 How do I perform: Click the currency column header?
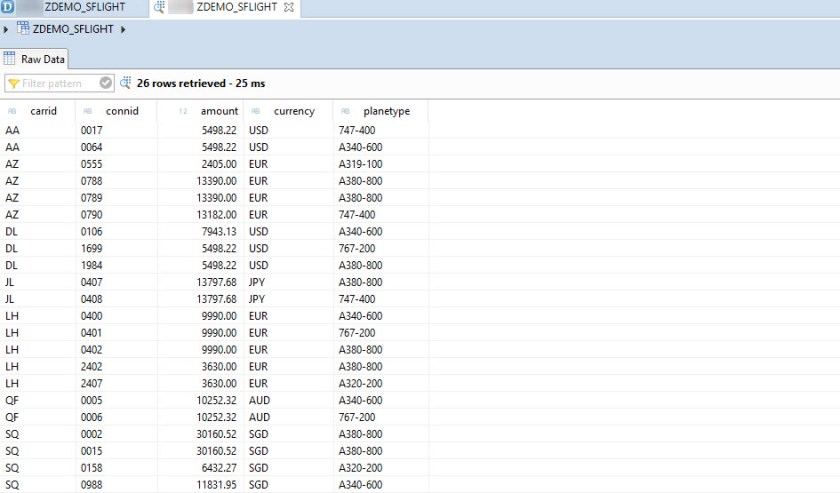[x=294, y=111]
